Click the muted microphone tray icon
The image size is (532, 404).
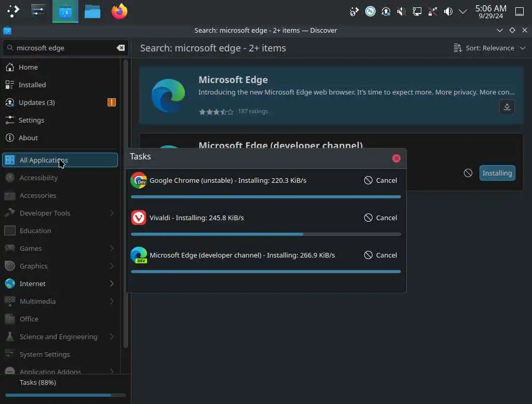point(402,11)
